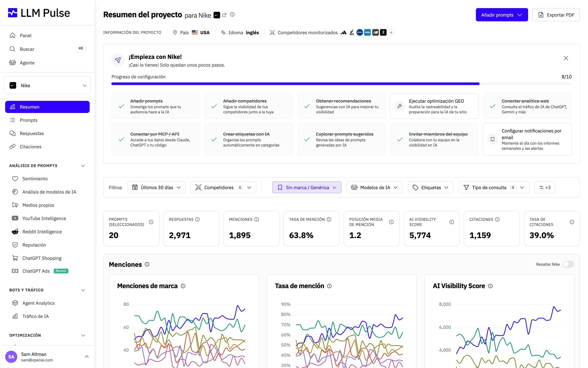Collapse the Análisis de Prompts section

pyautogui.click(x=83, y=166)
